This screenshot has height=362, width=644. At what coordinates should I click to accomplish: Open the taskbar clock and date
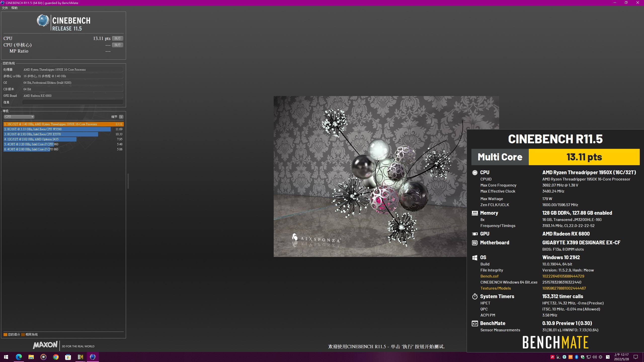point(621,357)
